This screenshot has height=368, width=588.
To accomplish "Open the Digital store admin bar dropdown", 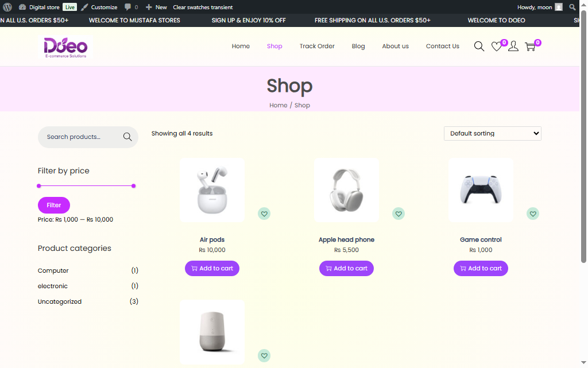I will pos(44,7).
